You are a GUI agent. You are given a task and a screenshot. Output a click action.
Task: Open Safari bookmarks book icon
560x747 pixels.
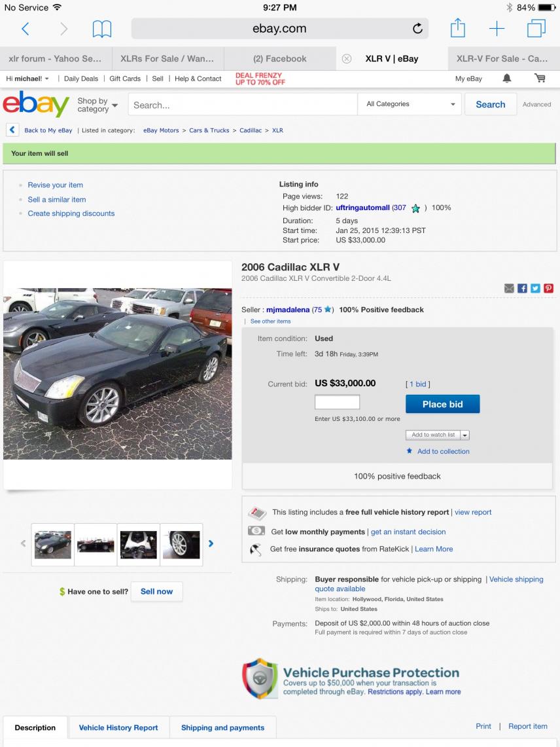click(102, 29)
